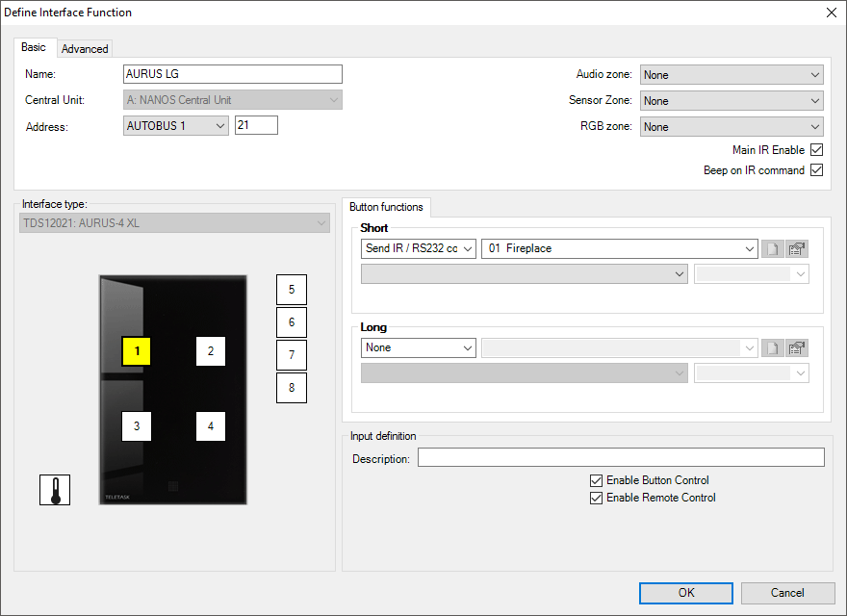
Task: Open properties icon for Short function
Action: click(x=797, y=248)
